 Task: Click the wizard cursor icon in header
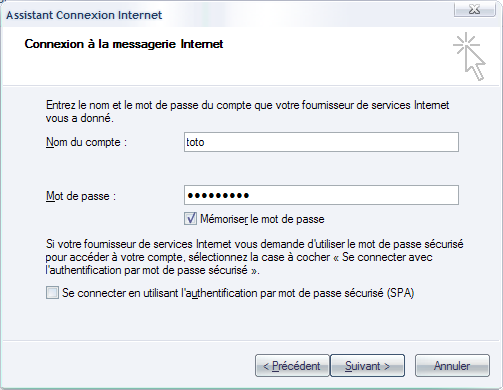pyautogui.click(x=469, y=56)
